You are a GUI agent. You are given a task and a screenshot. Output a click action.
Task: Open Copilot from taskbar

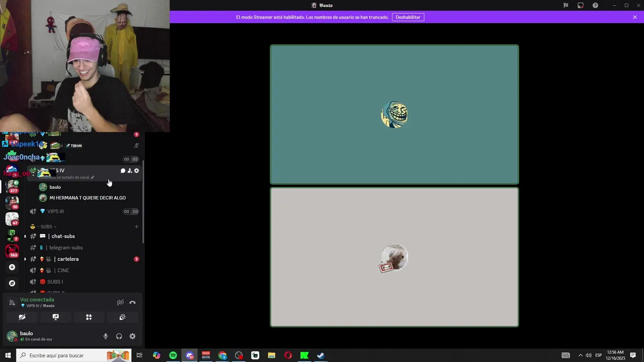(x=156, y=355)
